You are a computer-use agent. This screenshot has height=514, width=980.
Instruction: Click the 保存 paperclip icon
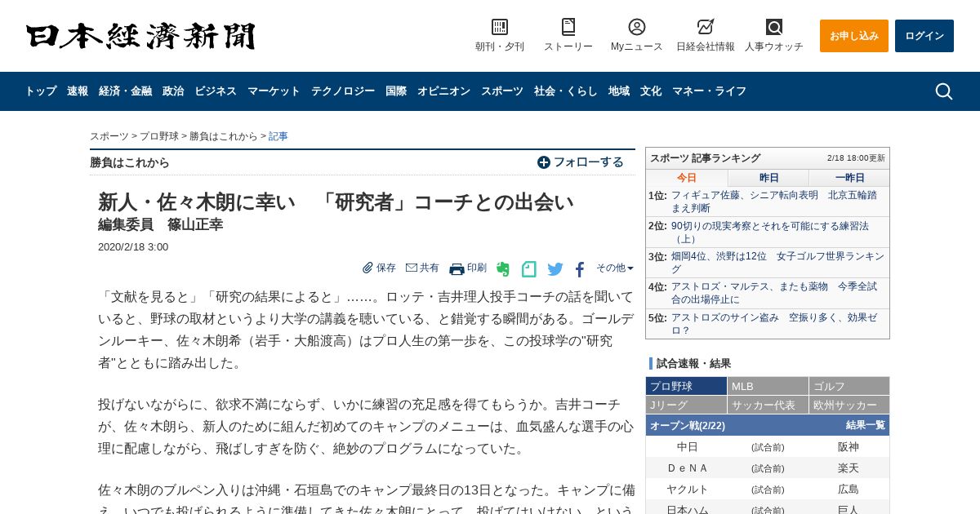point(368,268)
